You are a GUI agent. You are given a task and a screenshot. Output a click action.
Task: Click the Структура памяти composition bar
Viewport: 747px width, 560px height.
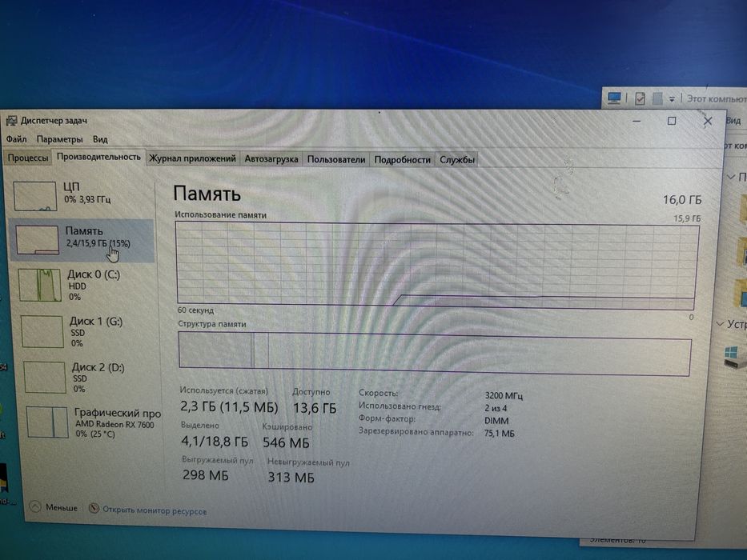tap(435, 354)
